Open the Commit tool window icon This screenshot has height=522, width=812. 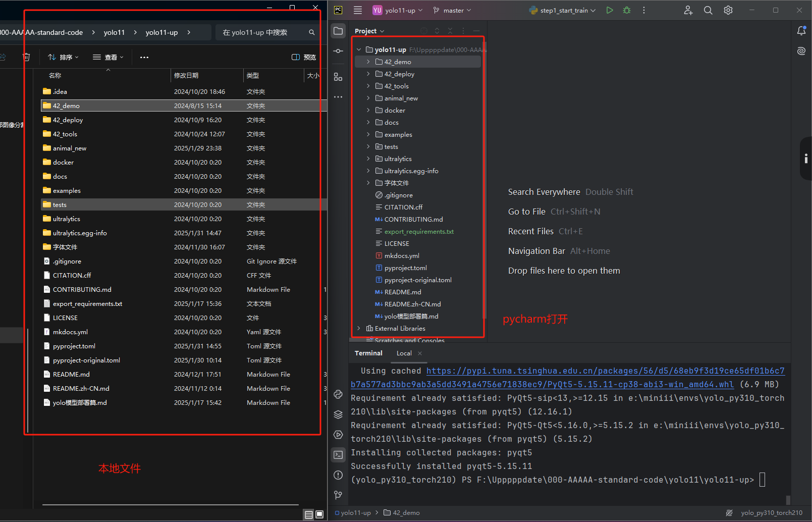338,51
